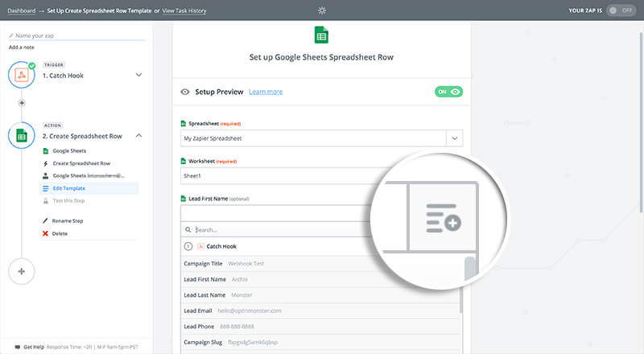Click the insert field icon in magnifier

(444, 218)
